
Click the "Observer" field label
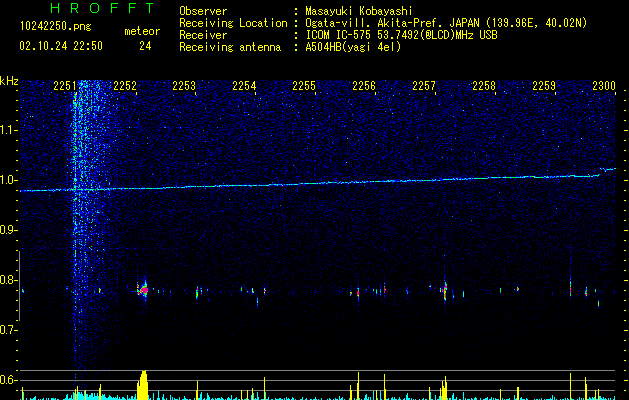(203, 11)
